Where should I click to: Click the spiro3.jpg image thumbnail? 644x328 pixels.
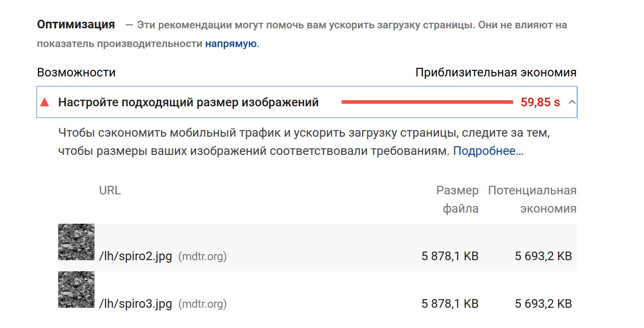76,290
